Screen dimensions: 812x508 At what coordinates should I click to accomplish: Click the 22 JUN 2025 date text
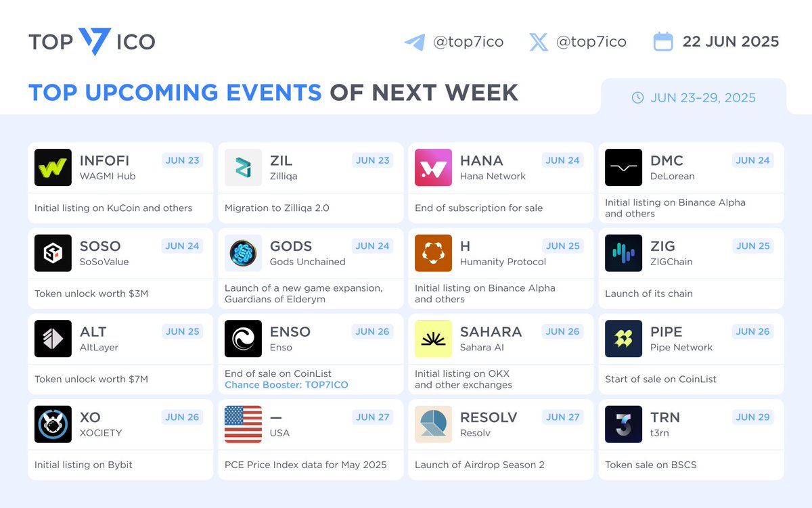[731, 41]
